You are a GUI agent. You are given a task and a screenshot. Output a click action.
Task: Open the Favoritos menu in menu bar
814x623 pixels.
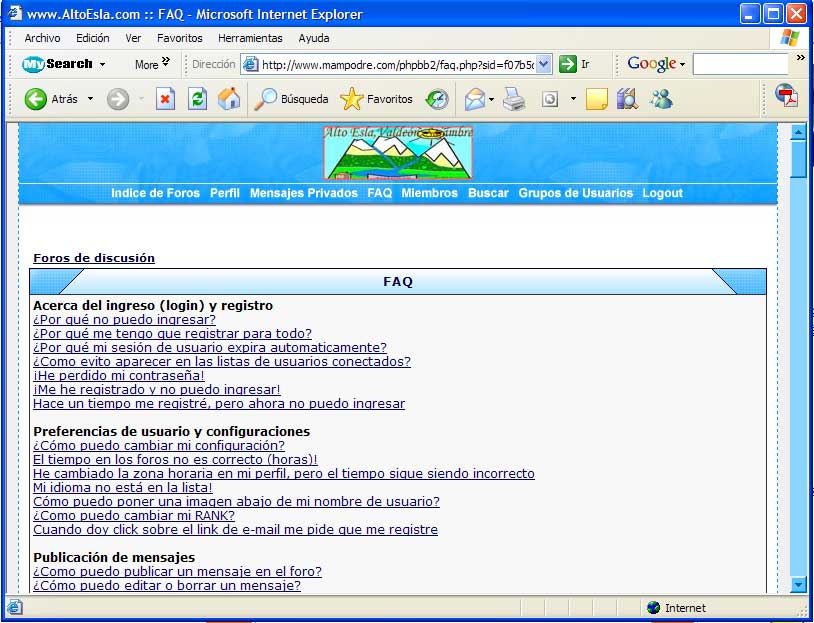point(179,38)
